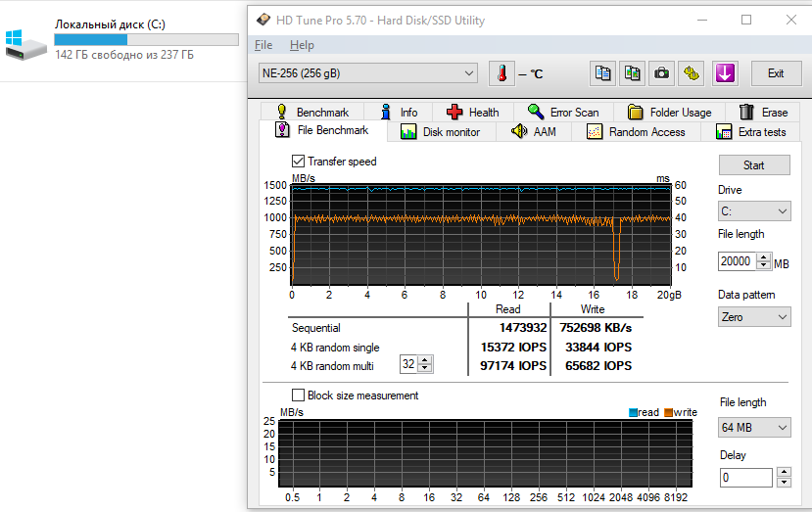The width and height of the screenshot is (812, 512).
Task: Click the copy screenshot to clipboard icon
Action: (x=633, y=73)
